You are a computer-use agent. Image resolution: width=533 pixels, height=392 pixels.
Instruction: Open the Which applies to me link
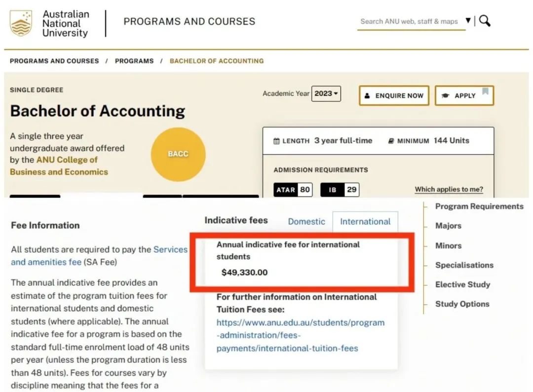(449, 190)
